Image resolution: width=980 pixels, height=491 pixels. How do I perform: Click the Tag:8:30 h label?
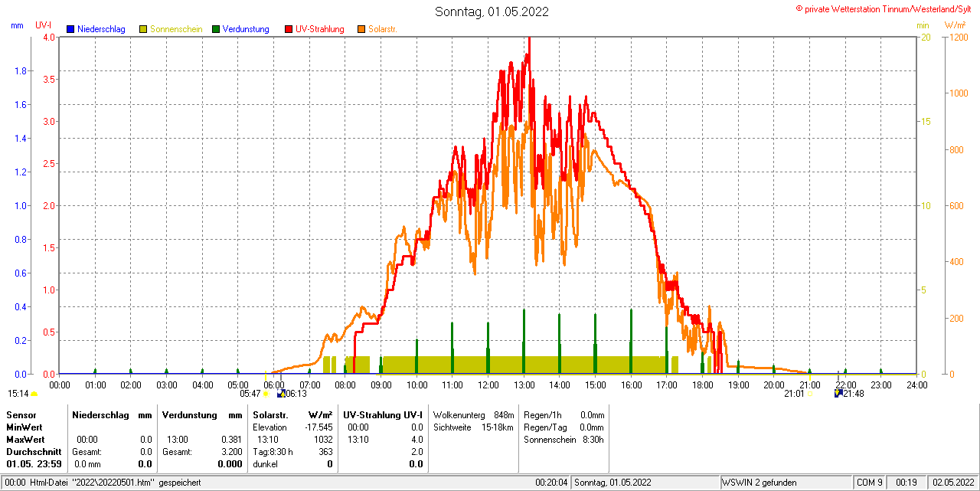(273, 452)
